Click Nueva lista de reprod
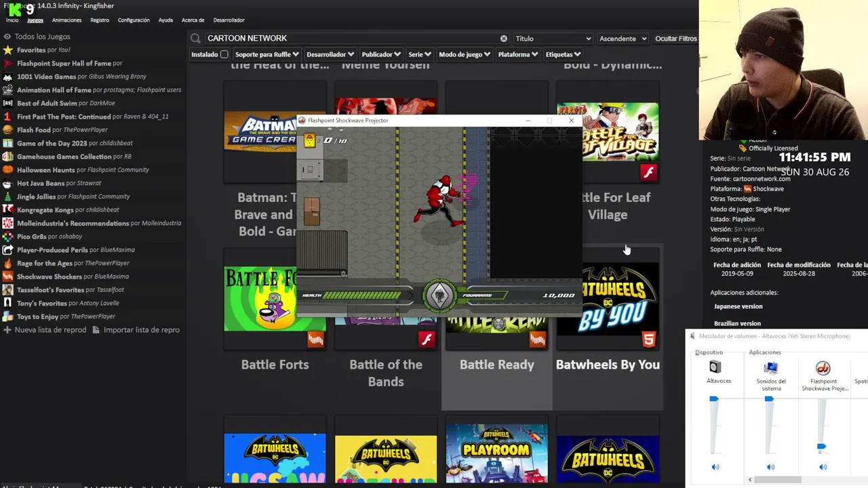The image size is (868, 488). click(x=44, y=330)
